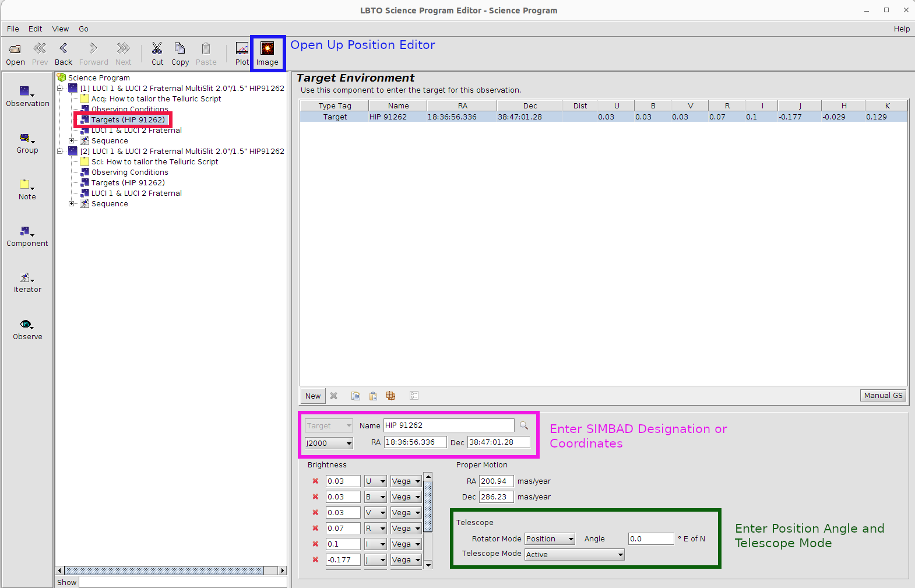This screenshot has height=588, width=915.
Task: Delete selected target with X icon
Action: click(x=334, y=396)
